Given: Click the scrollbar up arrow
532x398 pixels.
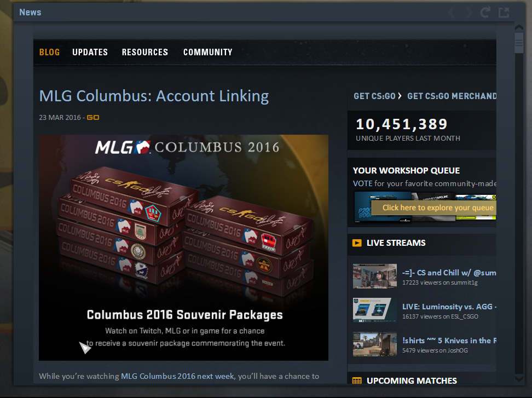Looking at the screenshot, I should click(x=519, y=27).
